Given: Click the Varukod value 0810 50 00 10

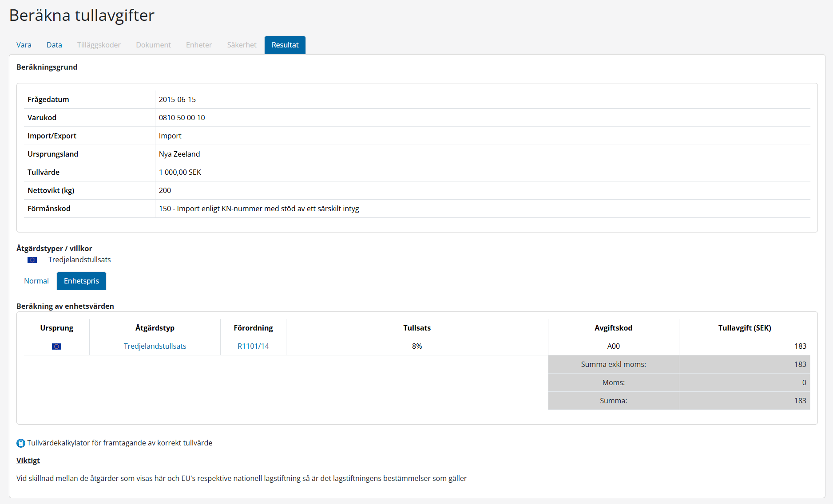Looking at the screenshot, I should pyautogui.click(x=182, y=118).
